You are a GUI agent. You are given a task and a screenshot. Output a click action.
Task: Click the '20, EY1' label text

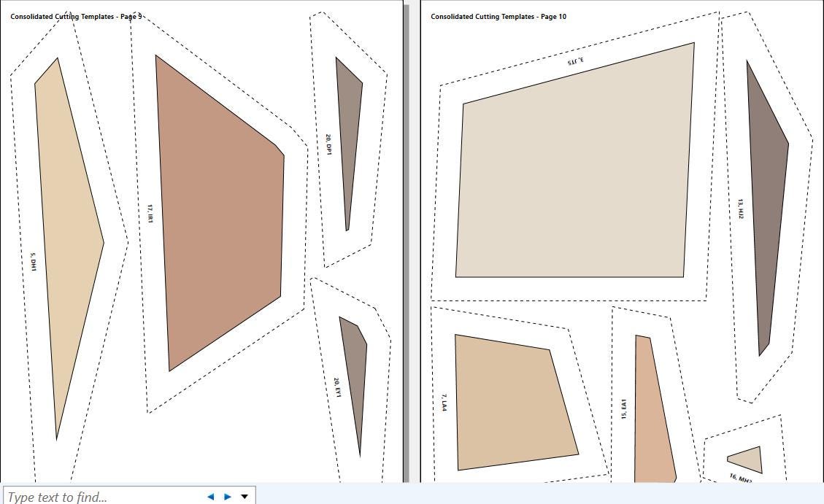[337, 387]
